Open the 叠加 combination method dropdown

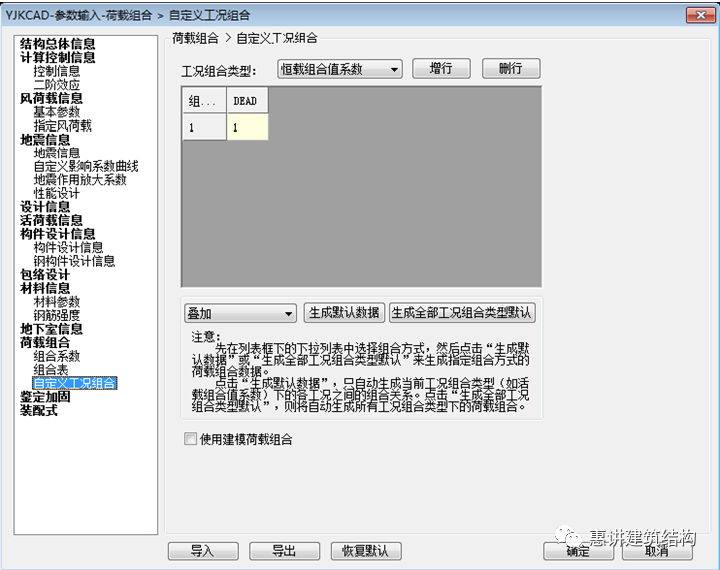[240, 314]
